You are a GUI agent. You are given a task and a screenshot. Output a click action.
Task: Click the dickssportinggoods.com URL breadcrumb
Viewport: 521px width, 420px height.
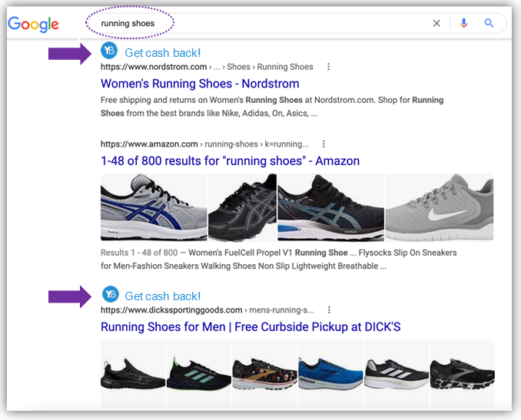(x=207, y=310)
